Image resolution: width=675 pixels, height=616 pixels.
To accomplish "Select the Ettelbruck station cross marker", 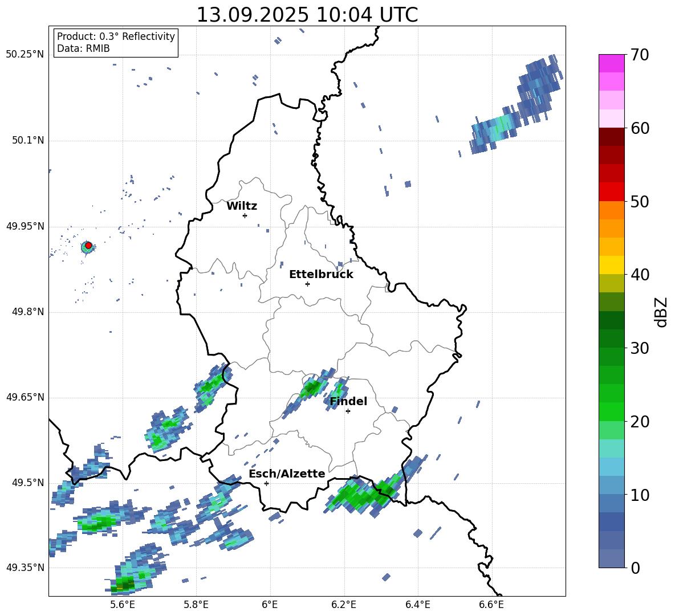I will coord(307,284).
